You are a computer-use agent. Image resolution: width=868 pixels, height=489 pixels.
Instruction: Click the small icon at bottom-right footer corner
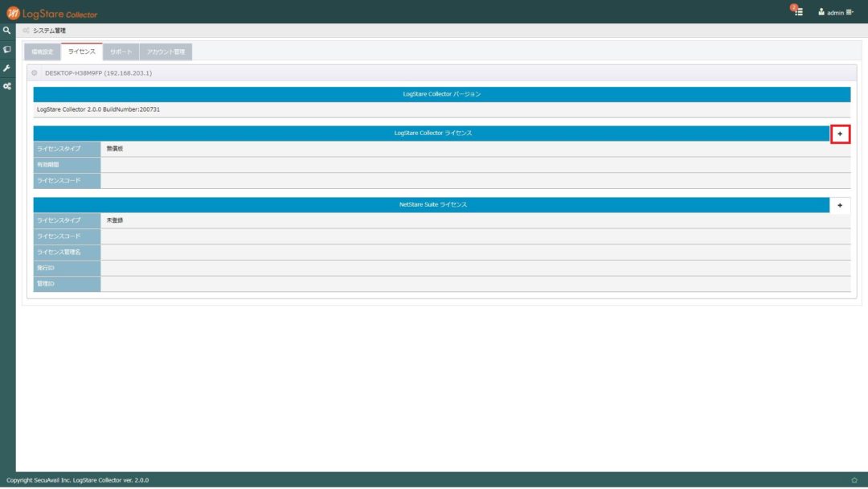pyautogui.click(x=854, y=480)
